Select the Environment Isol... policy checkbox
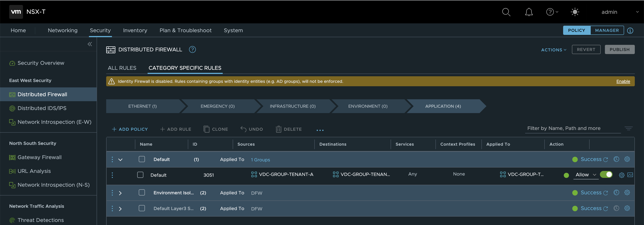This screenshot has height=225, width=644. pyautogui.click(x=142, y=192)
